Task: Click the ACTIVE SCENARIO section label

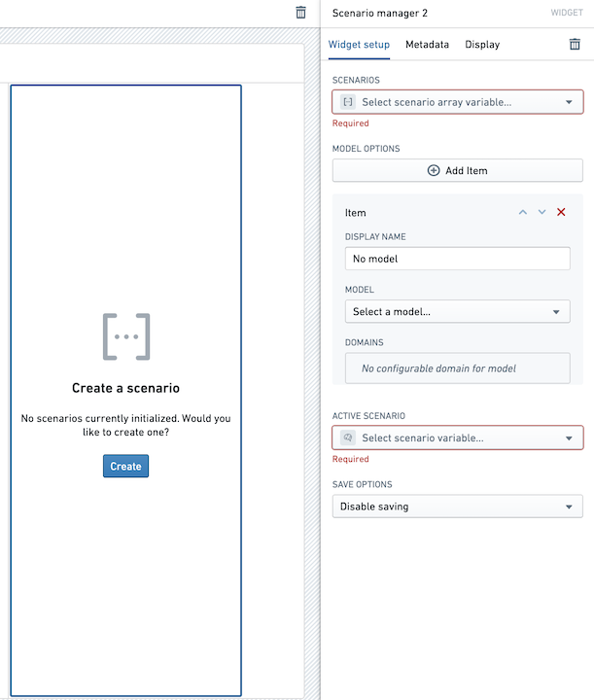Action: pos(368,416)
